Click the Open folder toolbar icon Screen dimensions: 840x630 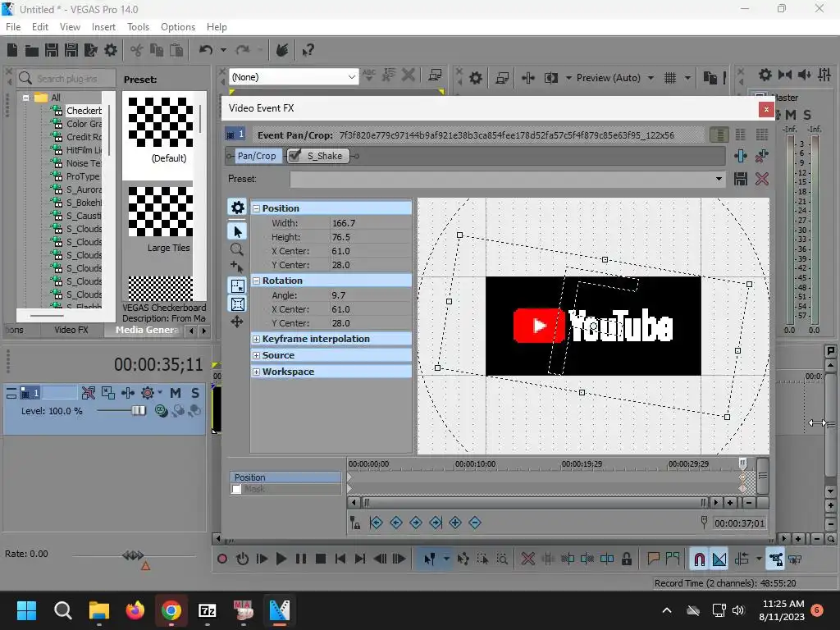tap(32, 50)
